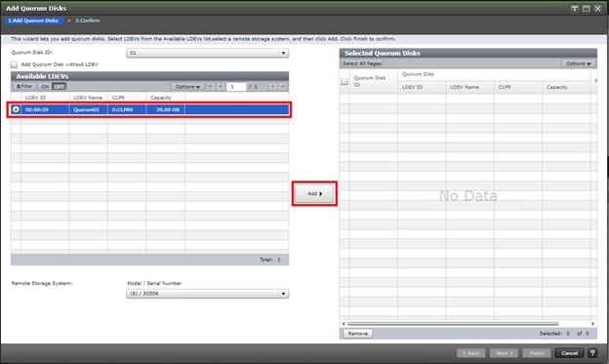Image resolution: width=609 pixels, height=364 pixels.
Task: Open Options menu in Available LDEVs
Action: tap(187, 86)
